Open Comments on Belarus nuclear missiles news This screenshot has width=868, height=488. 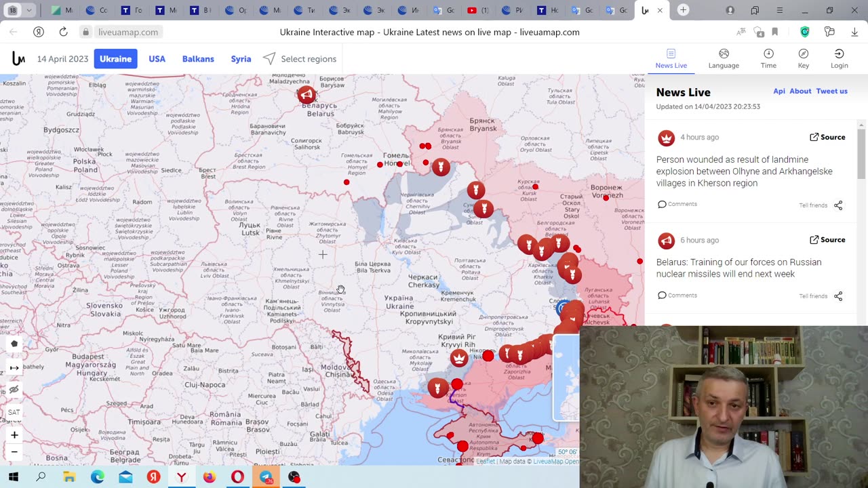pos(677,296)
